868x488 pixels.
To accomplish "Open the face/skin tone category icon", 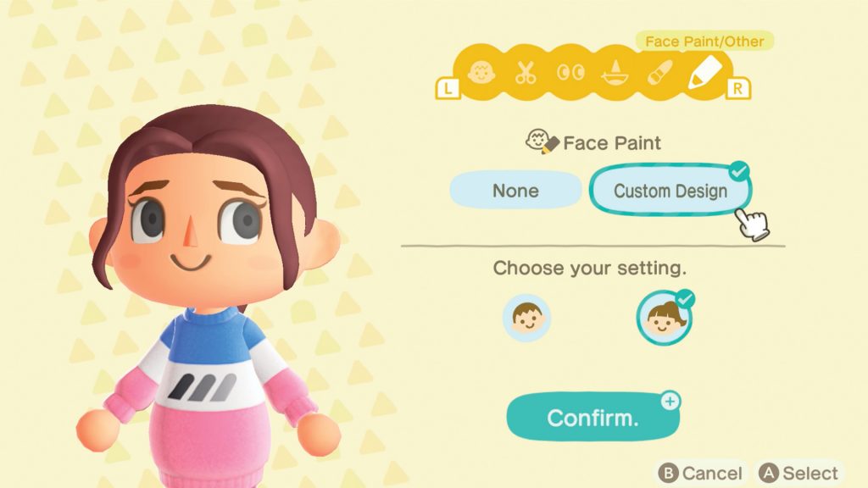I will click(481, 73).
